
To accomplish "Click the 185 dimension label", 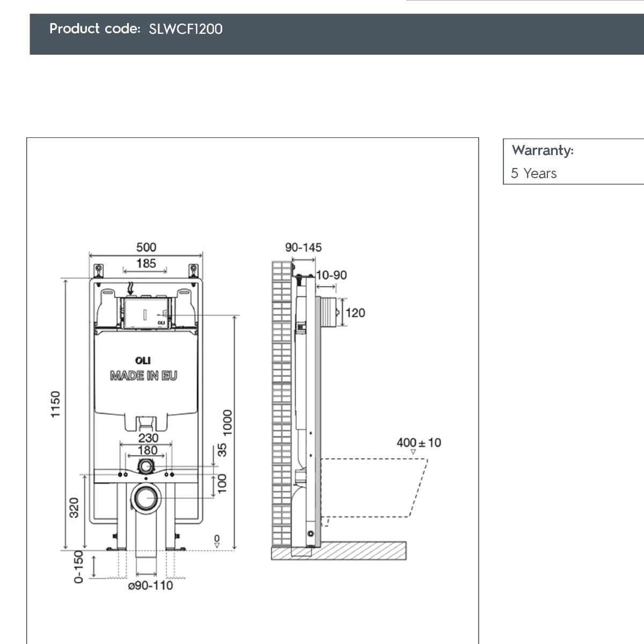I will [146, 264].
